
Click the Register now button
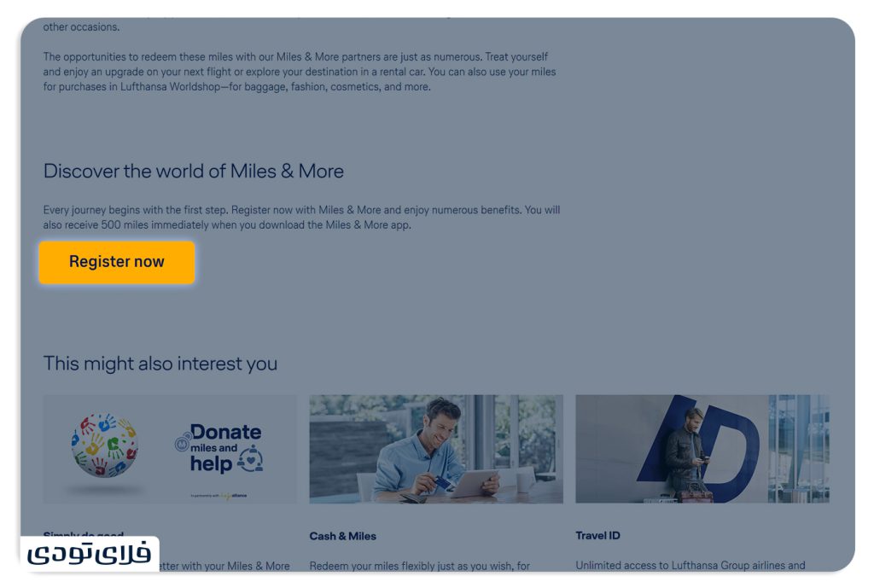click(x=116, y=262)
